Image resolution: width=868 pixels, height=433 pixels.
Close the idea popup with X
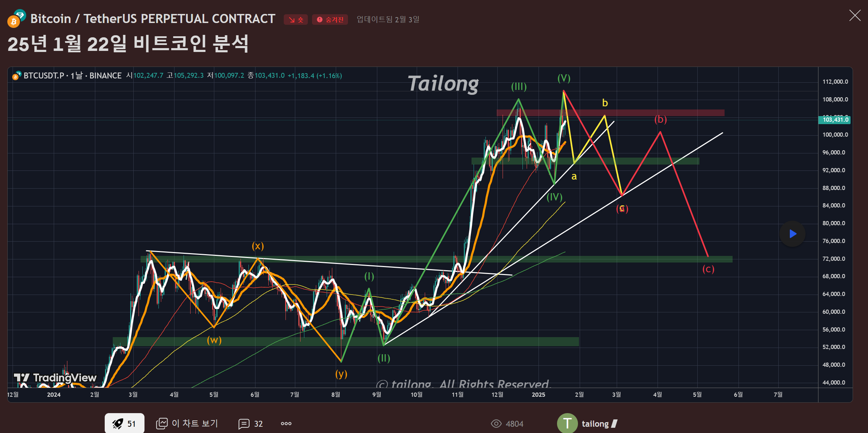coord(855,15)
